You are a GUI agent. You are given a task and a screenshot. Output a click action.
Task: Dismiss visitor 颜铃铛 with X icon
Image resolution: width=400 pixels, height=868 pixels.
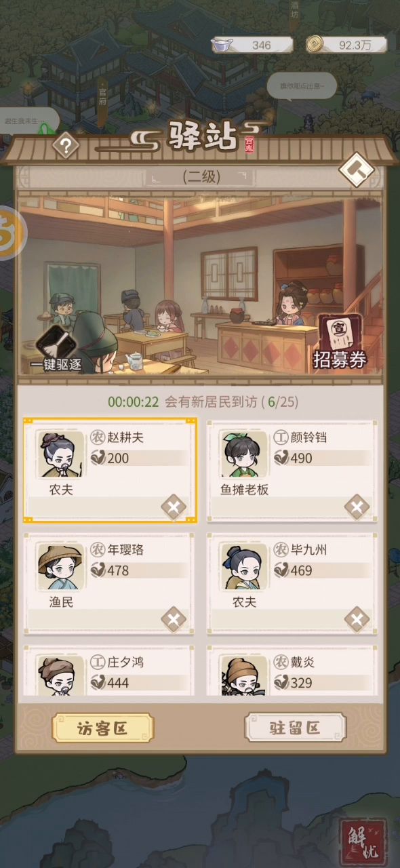356,507
